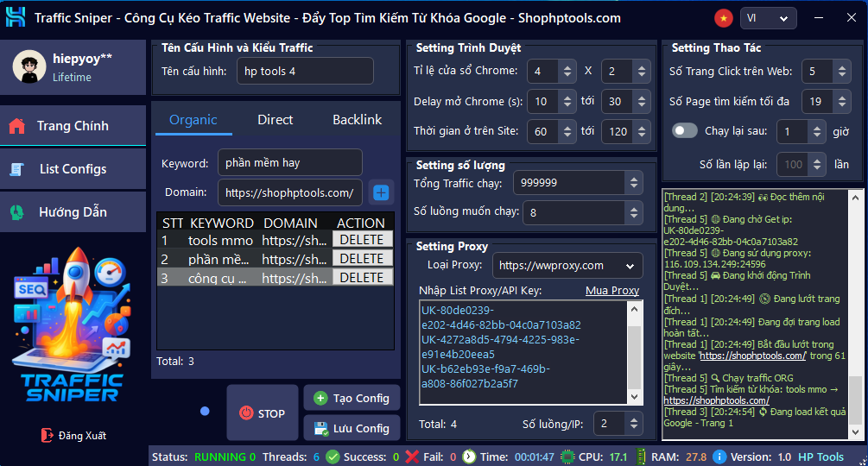Adjust Số Page tìm kiếm tối đa stepper
This screenshot has height=466, width=868.
(x=841, y=101)
